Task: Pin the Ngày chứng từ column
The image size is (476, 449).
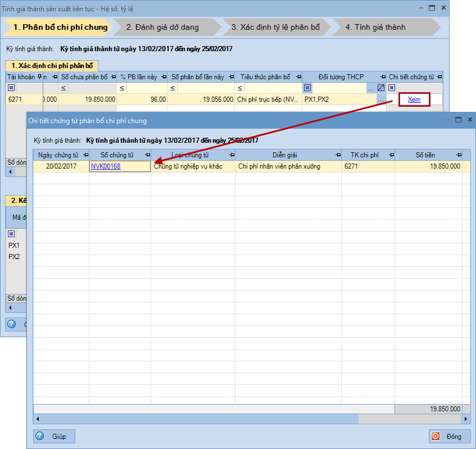Action: [85, 155]
